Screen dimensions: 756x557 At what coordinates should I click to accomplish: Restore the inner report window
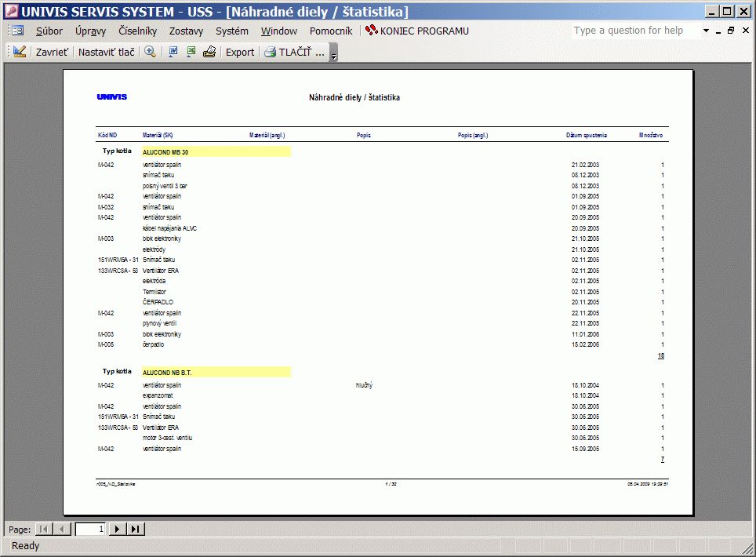[x=731, y=31]
